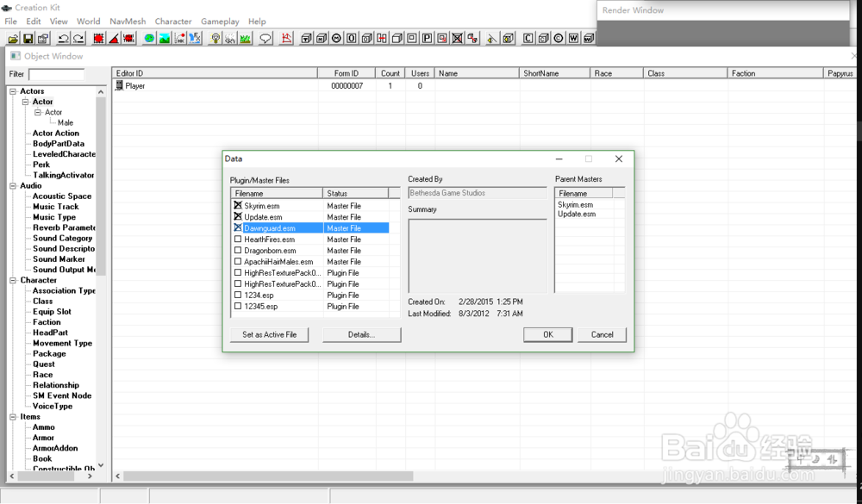Click the cube icon marked T
The width and height of the screenshot is (862, 504).
tap(307, 39)
